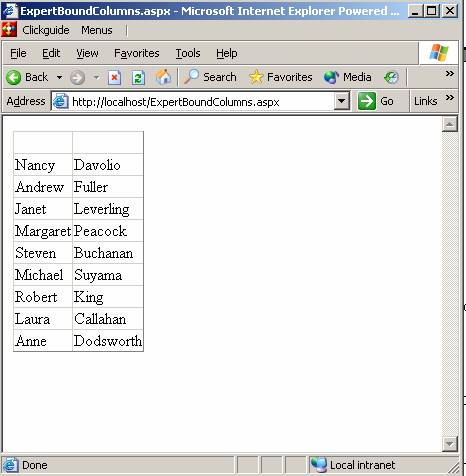Click the Menus button beside Clickguide
466x476 pixels.
pos(97,30)
